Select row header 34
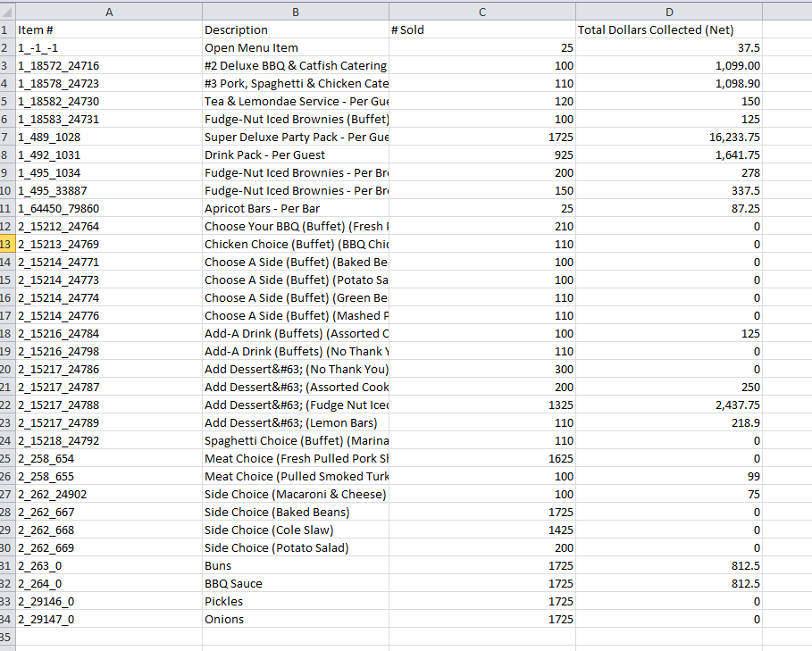 10,619
